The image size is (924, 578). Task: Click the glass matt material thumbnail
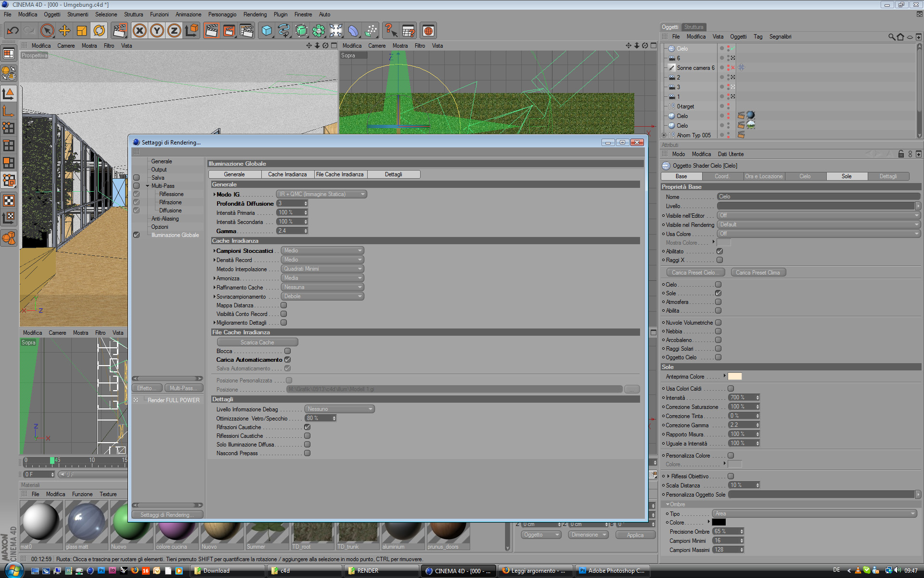pyautogui.click(x=87, y=522)
